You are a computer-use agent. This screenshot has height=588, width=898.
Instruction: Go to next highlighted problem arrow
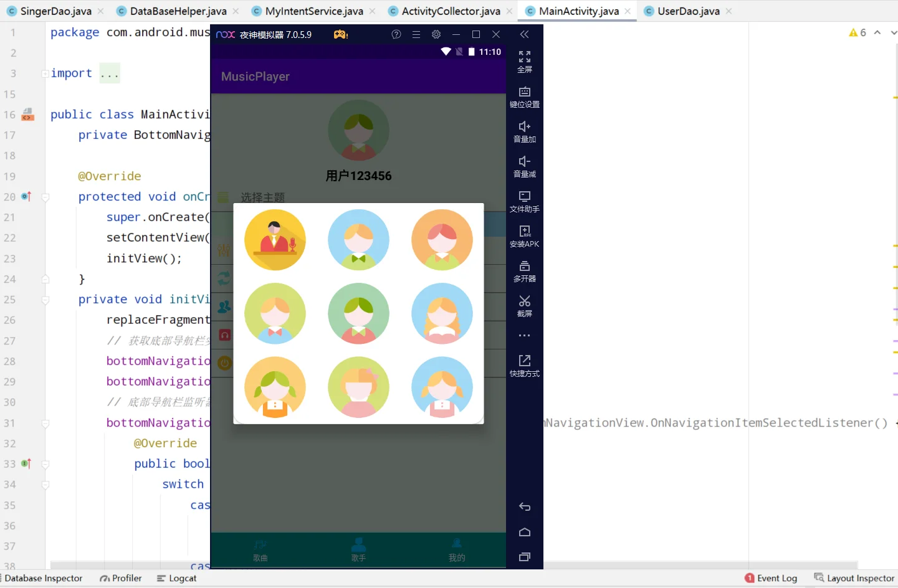tap(894, 32)
